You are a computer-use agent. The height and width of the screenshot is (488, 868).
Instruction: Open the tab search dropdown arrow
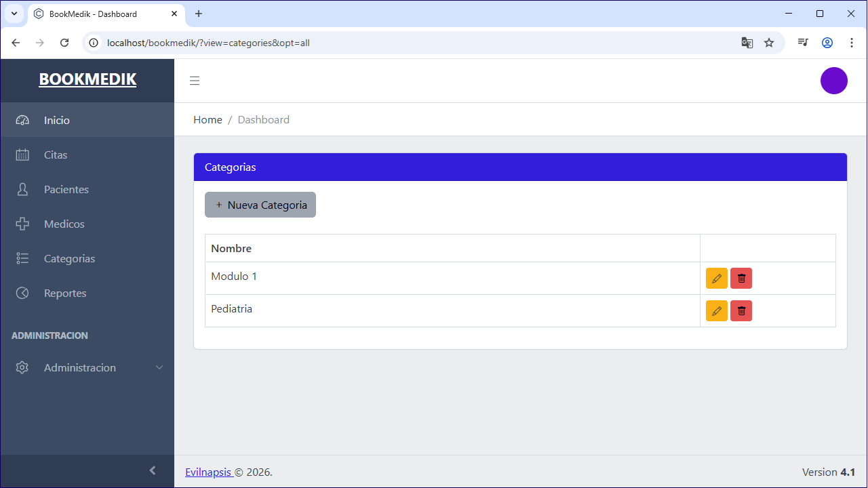tap(14, 14)
